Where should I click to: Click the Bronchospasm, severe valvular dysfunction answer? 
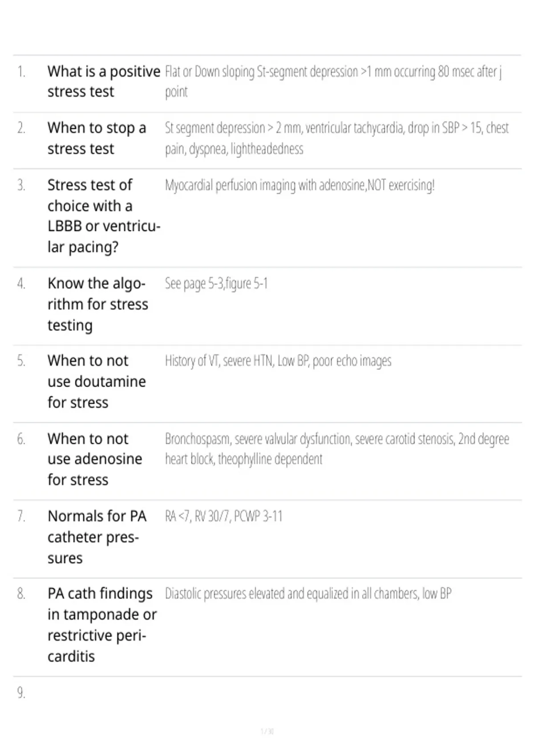[x=337, y=449]
